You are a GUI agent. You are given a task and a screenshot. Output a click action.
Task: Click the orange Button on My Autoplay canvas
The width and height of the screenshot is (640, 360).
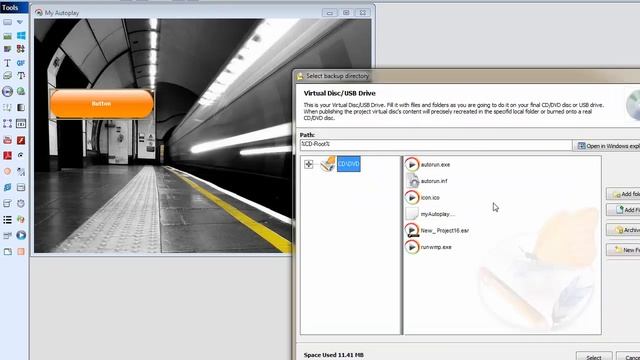tap(102, 104)
